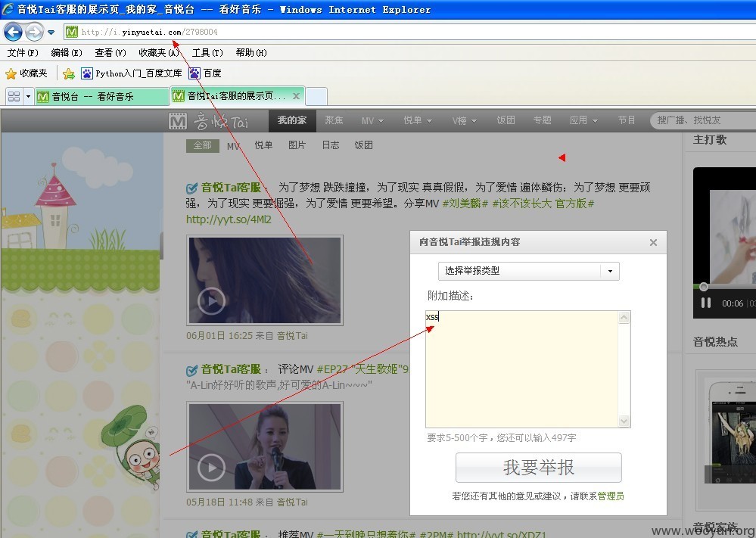The image size is (756, 538).
Task: Open the 帮助(H) menu
Action: [251, 52]
